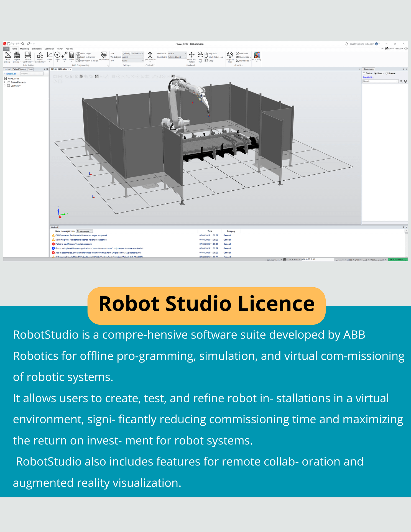Click the Documents search input field
411x532 pixels.
point(381,81)
